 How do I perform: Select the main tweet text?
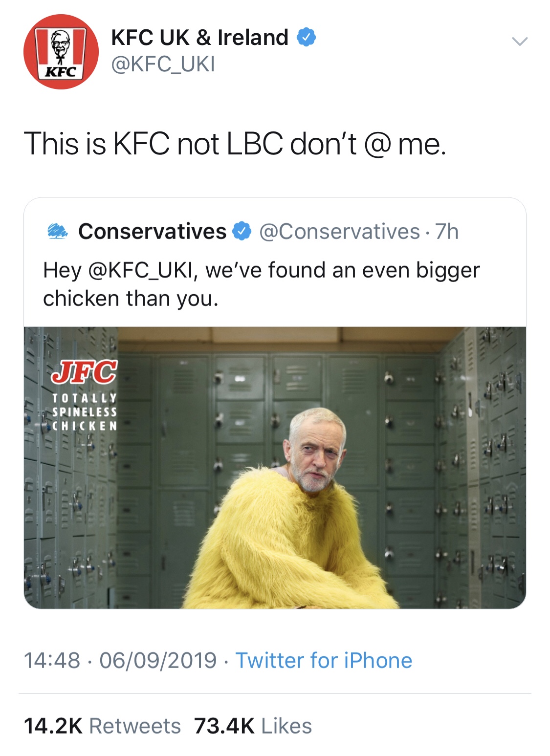(235, 144)
